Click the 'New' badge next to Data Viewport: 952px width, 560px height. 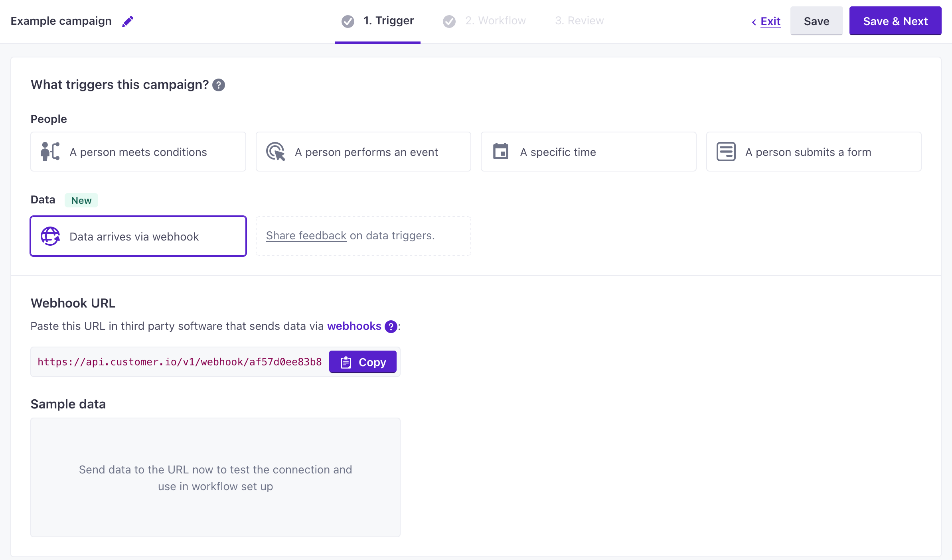click(x=81, y=200)
